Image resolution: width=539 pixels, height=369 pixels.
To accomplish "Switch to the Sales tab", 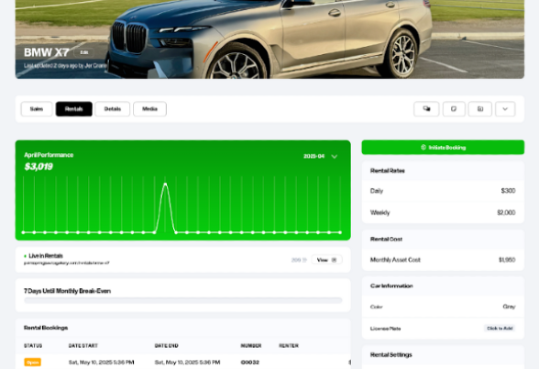I will 36,109.
